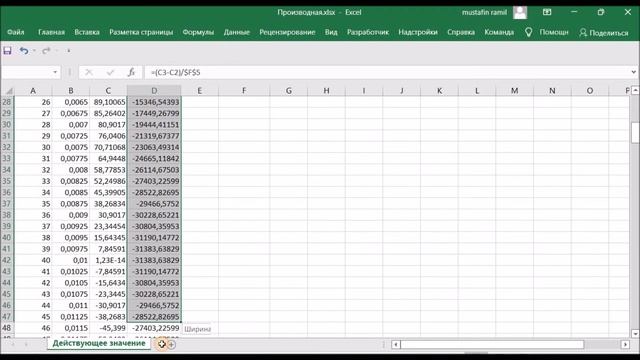Click cell with value 0,0115
Image resolution: width=640 pixels, height=360 pixels.
tap(71, 328)
